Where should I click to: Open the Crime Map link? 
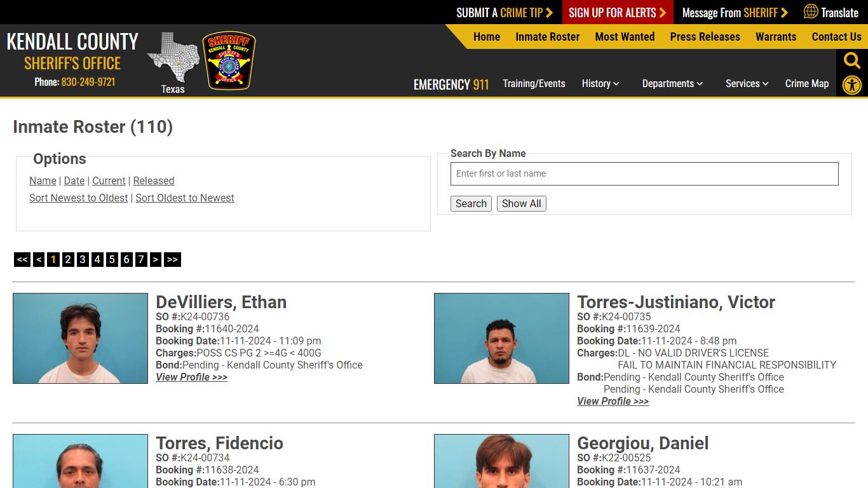tap(807, 83)
